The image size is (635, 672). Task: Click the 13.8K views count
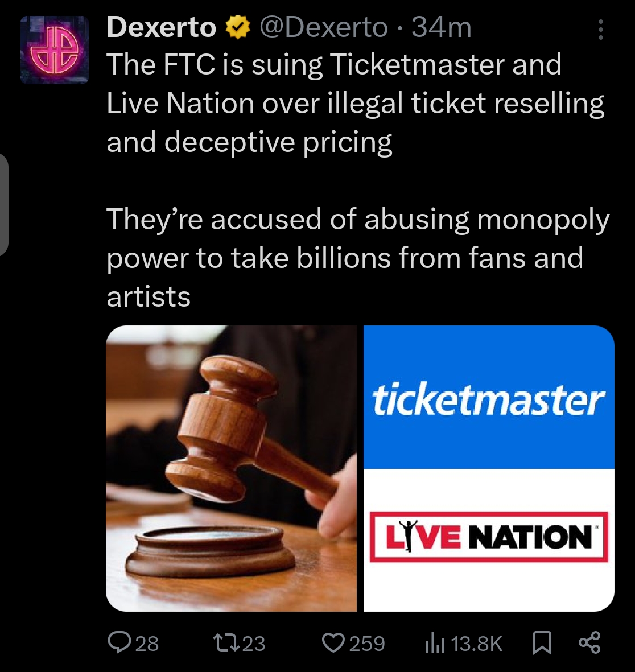tap(476, 644)
